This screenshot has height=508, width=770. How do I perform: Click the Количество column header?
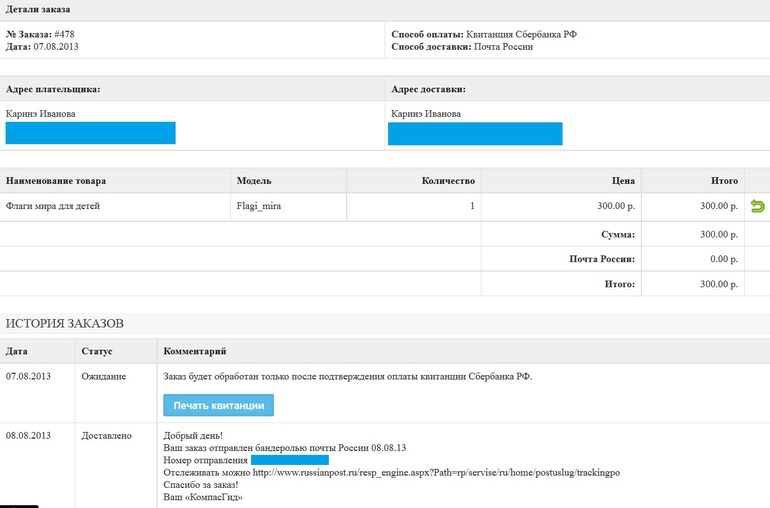tap(447, 181)
